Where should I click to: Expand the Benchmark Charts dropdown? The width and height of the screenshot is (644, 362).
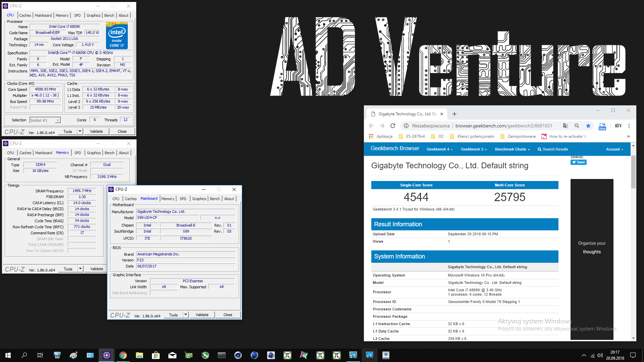[512, 149]
